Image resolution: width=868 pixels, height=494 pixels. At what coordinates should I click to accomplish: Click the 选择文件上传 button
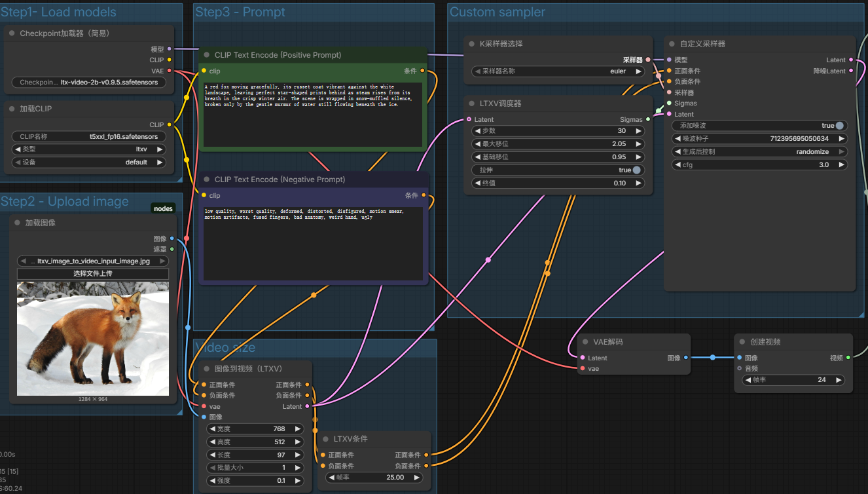coord(92,274)
